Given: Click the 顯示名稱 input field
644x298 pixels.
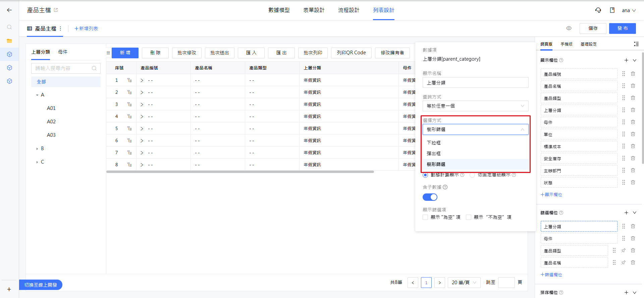Looking at the screenshot, I should click(x=475, y=82).
